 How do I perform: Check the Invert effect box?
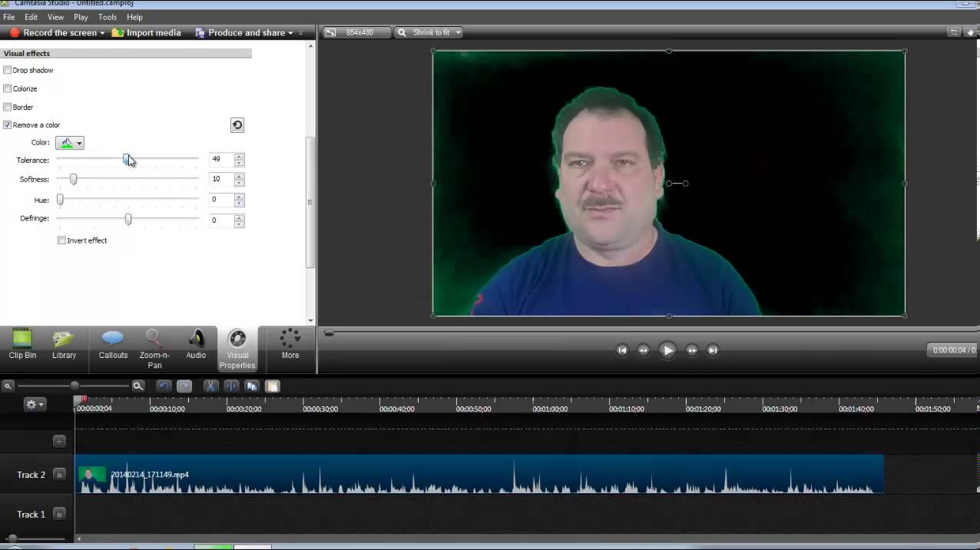coord(61,240)
